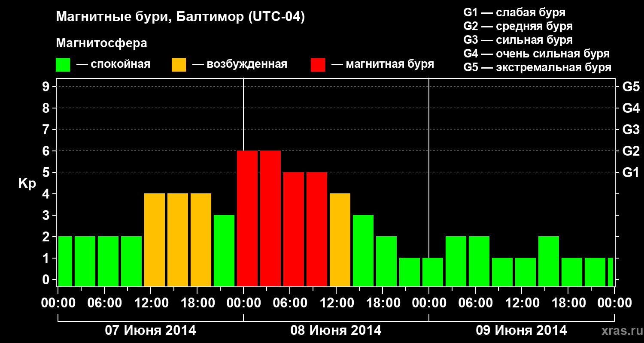Click the 'G2' label on right axis
The height and width of the screenshot is (343, 644).
(x=631, y=151)
